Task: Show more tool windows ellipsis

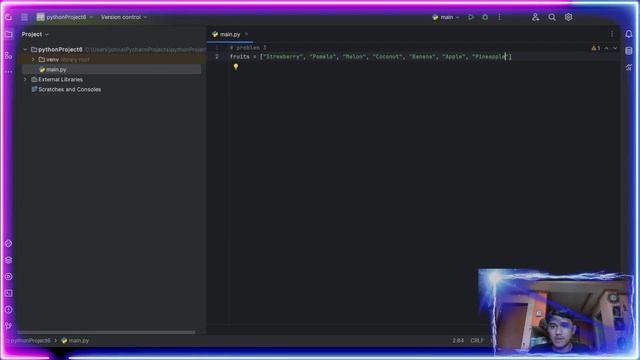Action: coord(8,72)
